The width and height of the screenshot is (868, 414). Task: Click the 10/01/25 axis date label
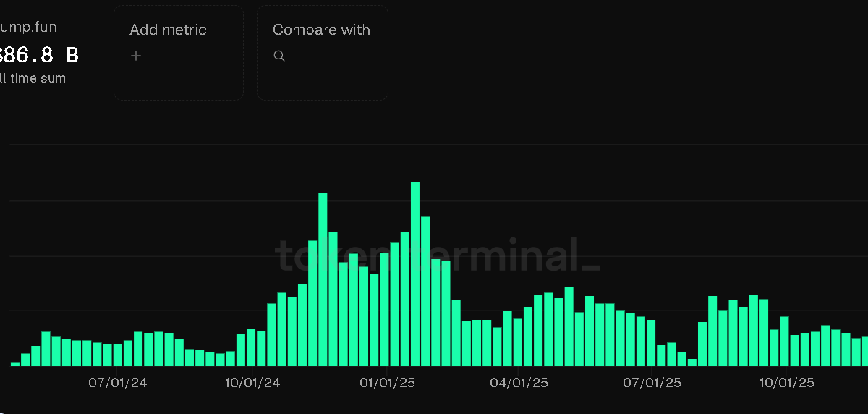[x=786, y=382]
